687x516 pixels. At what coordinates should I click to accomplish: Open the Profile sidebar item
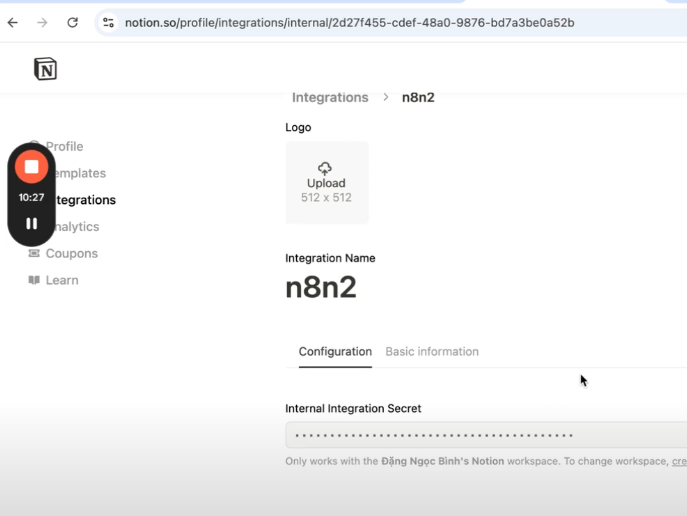coord(64,146)
